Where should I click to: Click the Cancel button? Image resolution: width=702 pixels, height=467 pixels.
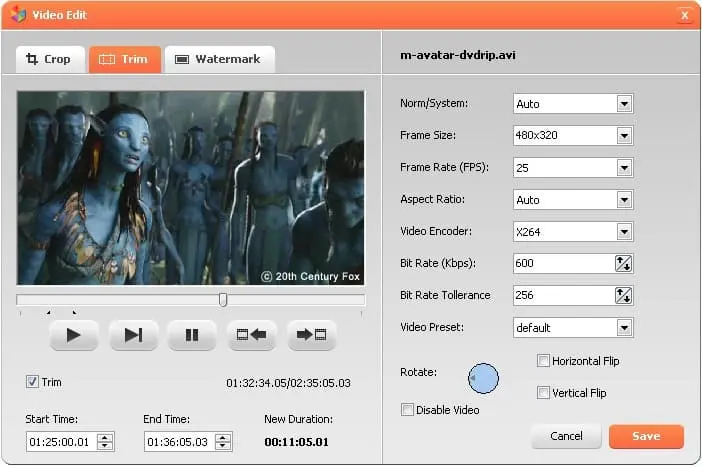point(566,437)
